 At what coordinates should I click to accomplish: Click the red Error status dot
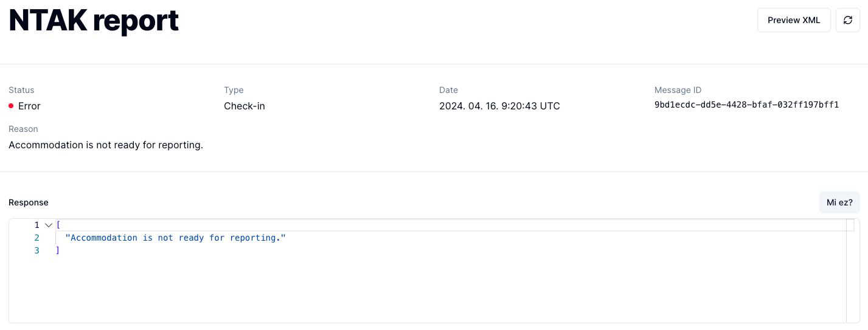click(x=12, y=106)
